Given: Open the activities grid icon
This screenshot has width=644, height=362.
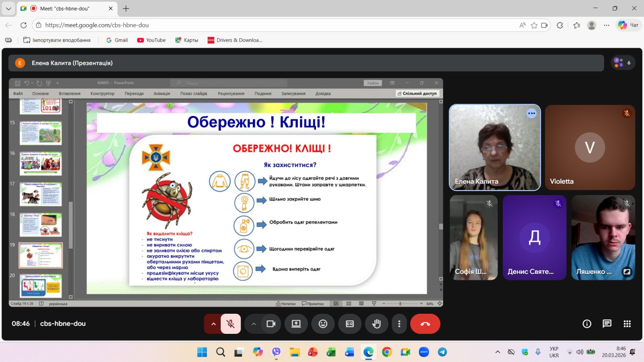Looking at the screenshot, I should [x=627, y=324].
